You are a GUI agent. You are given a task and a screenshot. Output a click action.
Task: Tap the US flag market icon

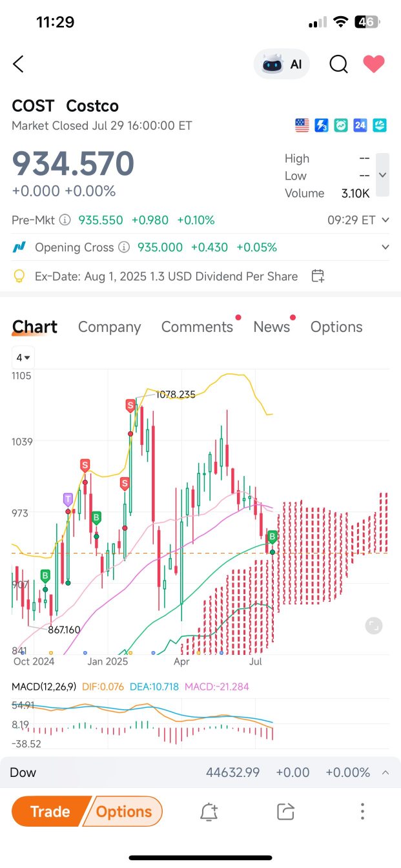coord(302,125)
